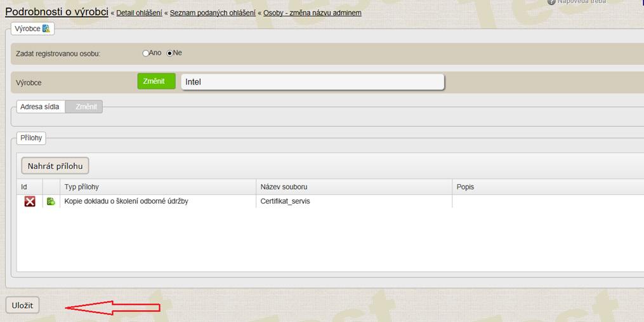Click the grey Změnit button for Adresa sídla
Viewport: 644px width, 322px height.
[84, 107]
